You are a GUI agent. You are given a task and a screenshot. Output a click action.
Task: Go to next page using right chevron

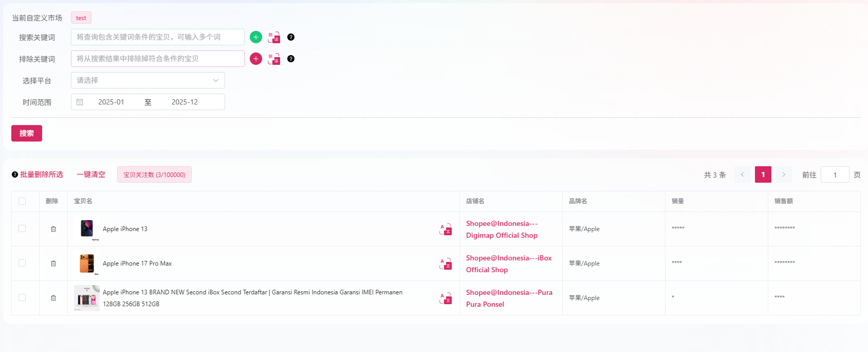(x=783, y=174)
